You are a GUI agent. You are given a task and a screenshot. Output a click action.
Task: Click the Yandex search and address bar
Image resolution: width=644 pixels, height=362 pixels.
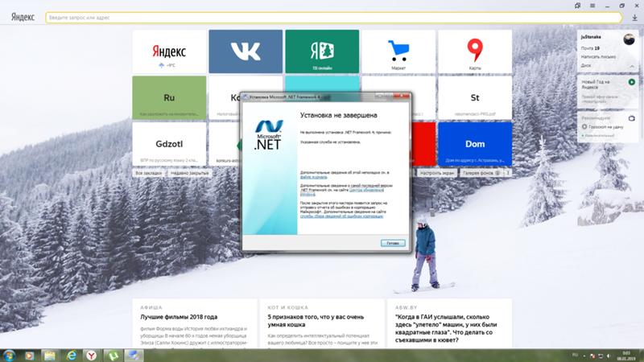[334, 18]
